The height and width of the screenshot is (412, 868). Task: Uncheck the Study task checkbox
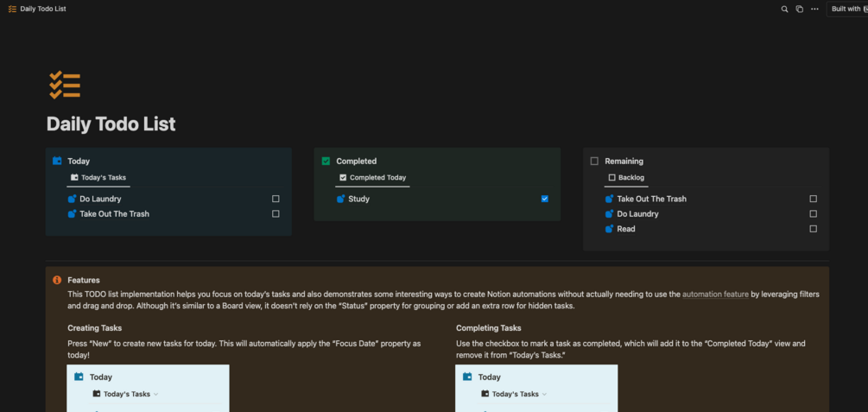coord(545,199)
